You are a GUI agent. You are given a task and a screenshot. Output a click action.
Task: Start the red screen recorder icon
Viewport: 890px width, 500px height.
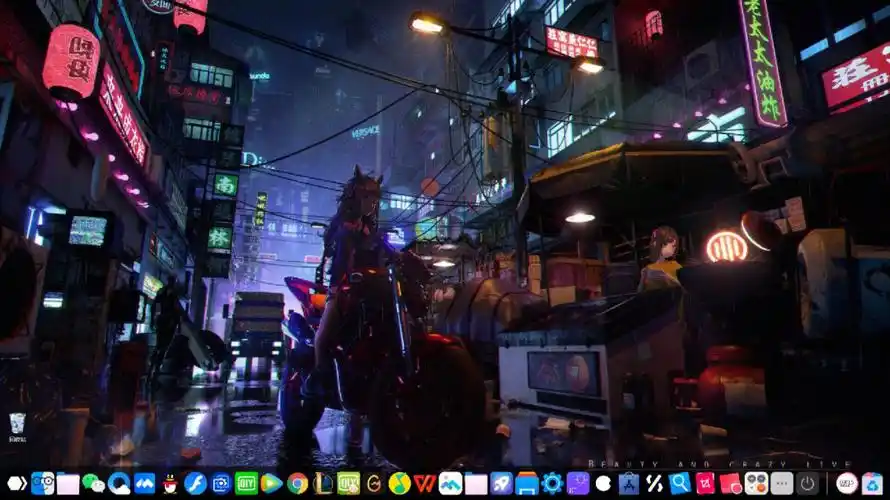point(731,483)
